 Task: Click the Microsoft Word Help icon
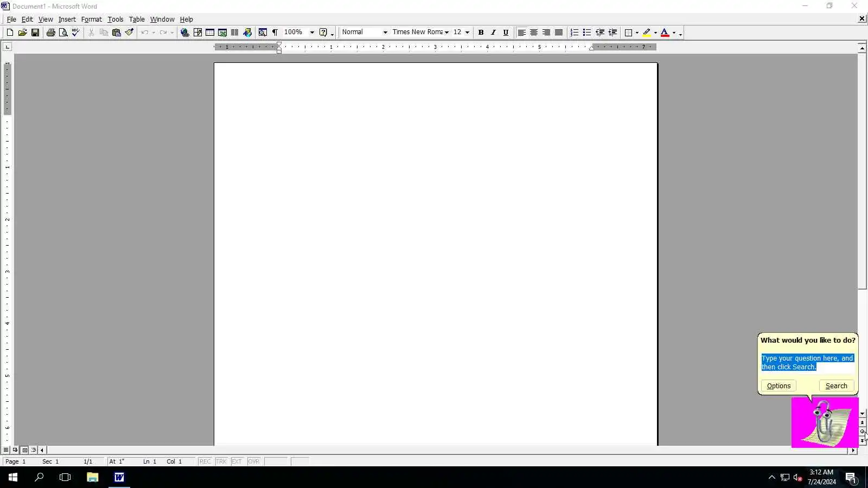click(x=323, y=33)
